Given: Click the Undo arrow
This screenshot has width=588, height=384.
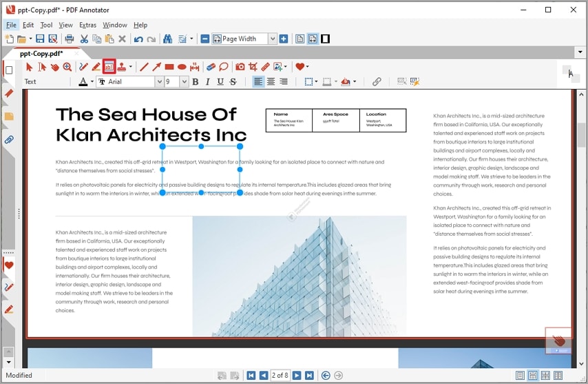Looking at the screenshot, I should click(x=138, y=39).
